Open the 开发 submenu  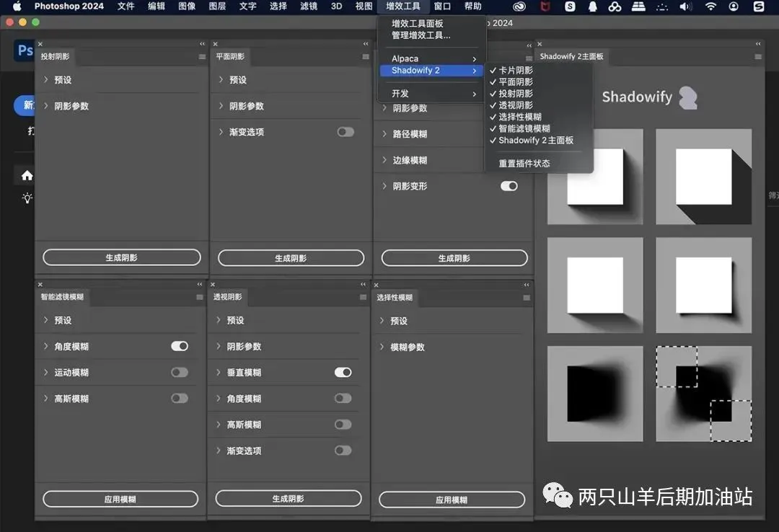431,94
